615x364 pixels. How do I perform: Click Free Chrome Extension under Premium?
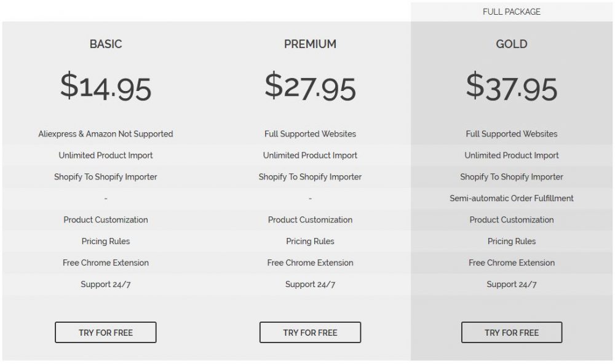pyautogui.click(x=310, y=263)
